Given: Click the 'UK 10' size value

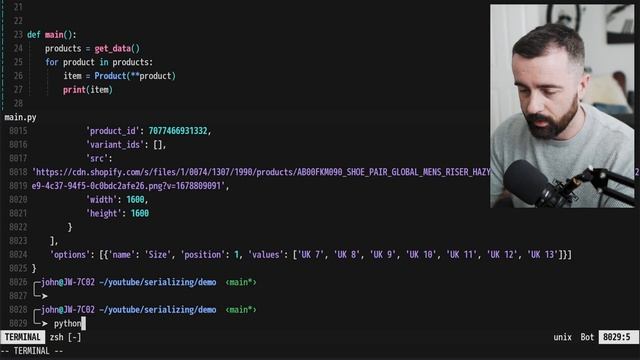Looking at the screenshot, I should tap(421, 255).
